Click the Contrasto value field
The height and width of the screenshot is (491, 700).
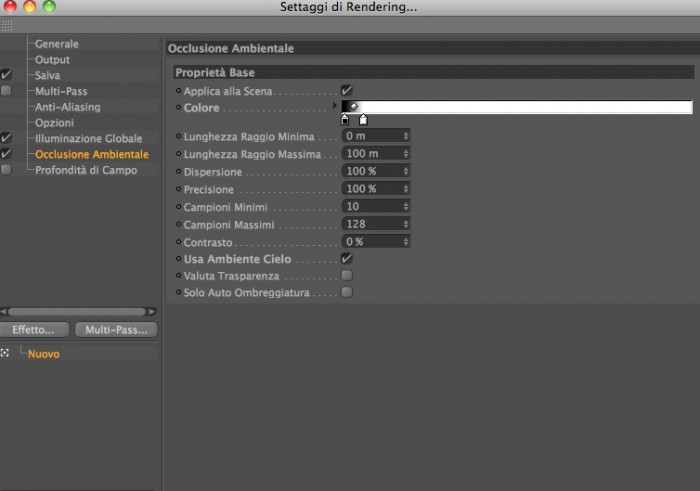376,241
